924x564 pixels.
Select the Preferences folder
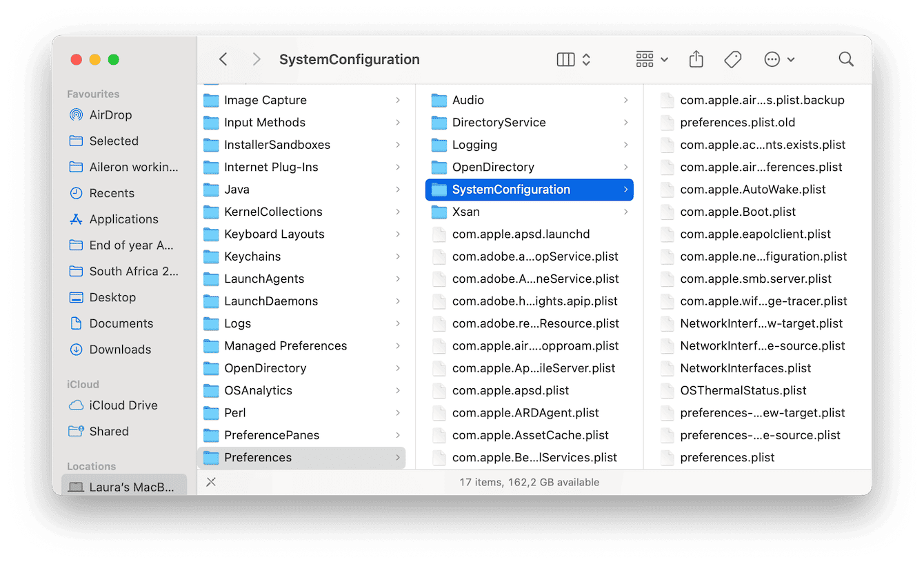coord(259,457)
